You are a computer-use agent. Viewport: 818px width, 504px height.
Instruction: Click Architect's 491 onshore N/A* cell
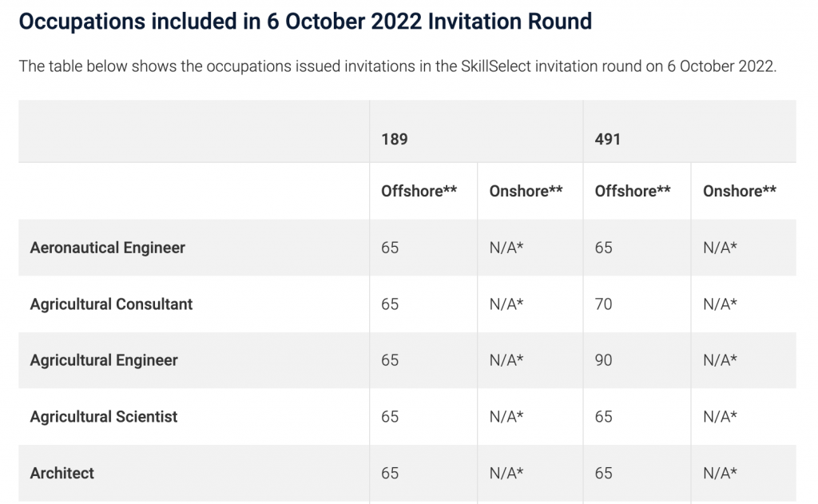click(x=720, y=473)
